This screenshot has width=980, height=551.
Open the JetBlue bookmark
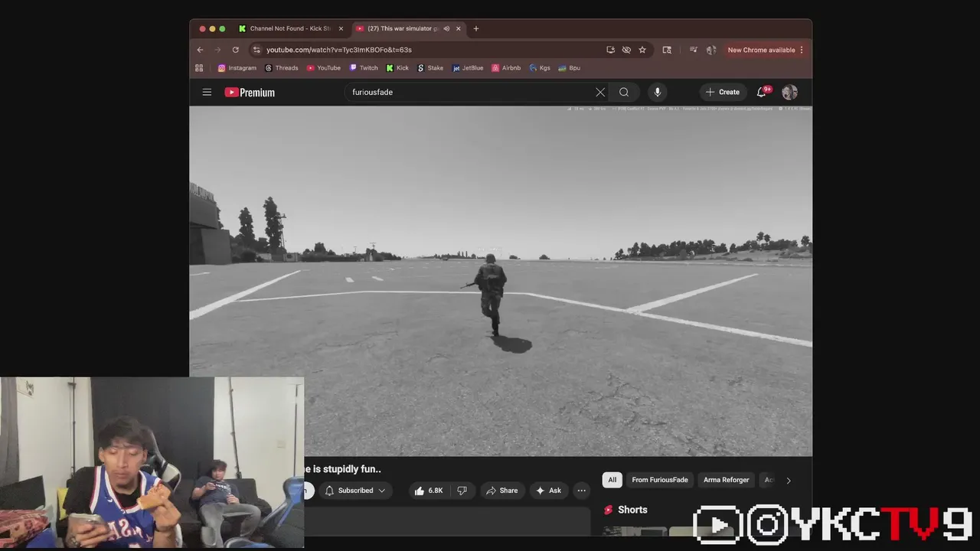tap(468, 68)
